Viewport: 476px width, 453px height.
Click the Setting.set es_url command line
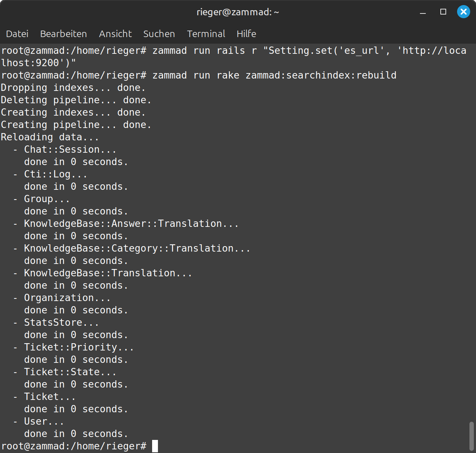pos(234,57)
